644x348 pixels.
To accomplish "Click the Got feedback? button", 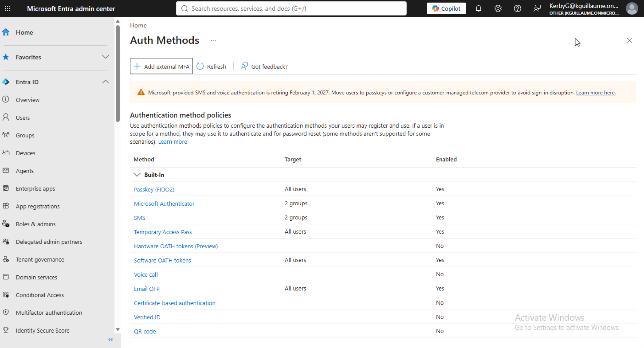I will 264,66.
